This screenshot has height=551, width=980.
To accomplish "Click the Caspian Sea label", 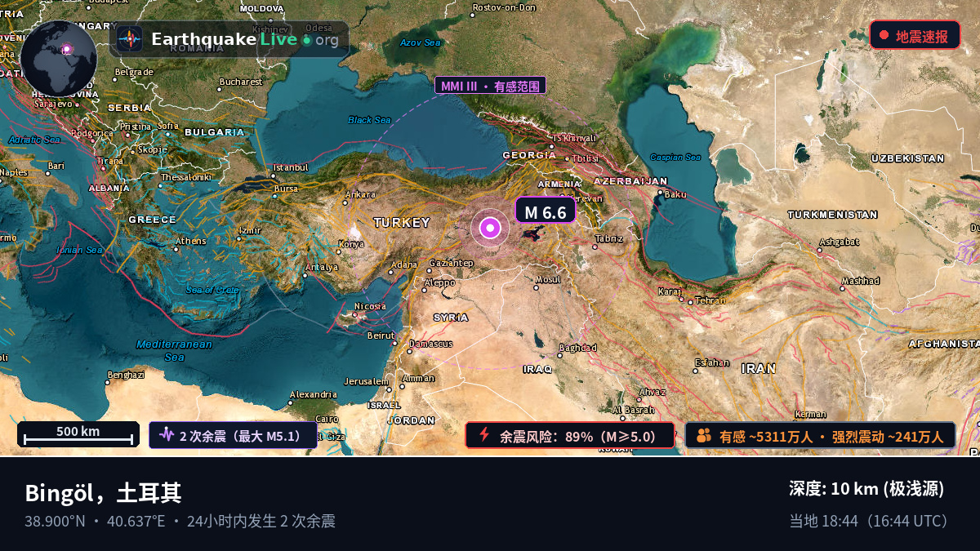I will pyautogui.click(x=675, y=158).
